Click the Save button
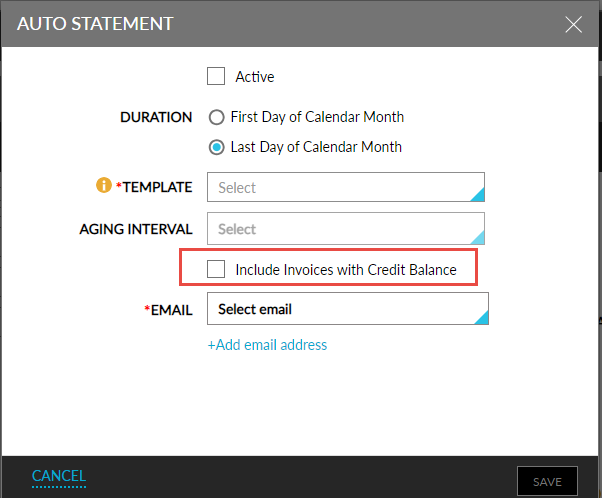Screen dimensions: 602x498 click(547, 481)
